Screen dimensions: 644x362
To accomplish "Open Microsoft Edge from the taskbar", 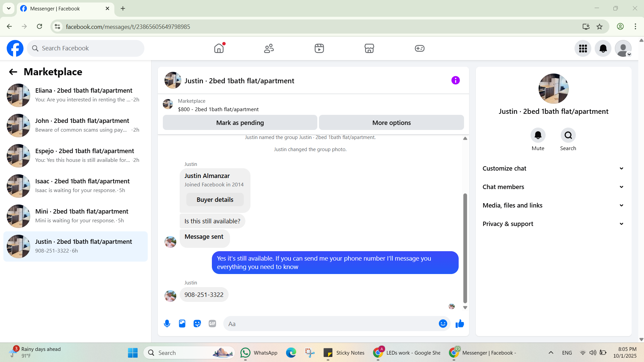I will click(x=291, y=353).
